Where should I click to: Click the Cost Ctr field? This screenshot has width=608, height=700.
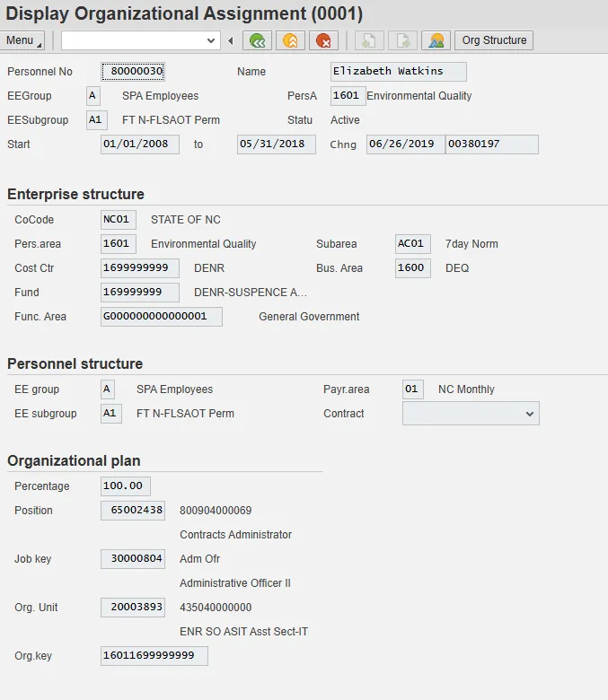[139, 268]
